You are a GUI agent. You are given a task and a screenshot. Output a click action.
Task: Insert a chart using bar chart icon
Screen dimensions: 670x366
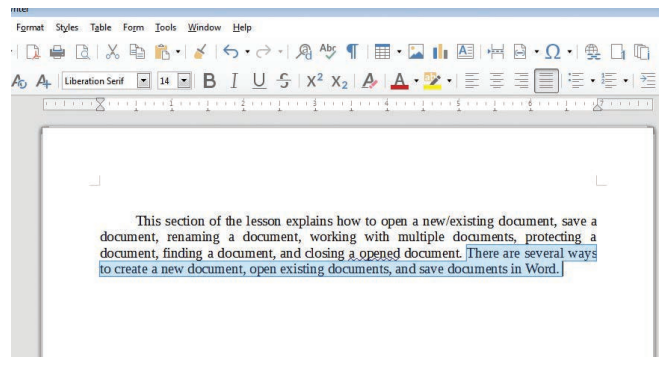coord(440,52)
